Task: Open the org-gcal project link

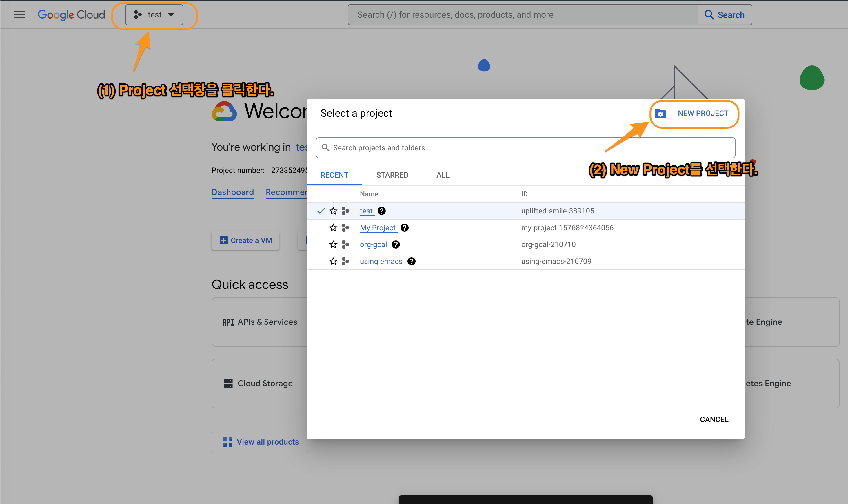Action: 373,244
